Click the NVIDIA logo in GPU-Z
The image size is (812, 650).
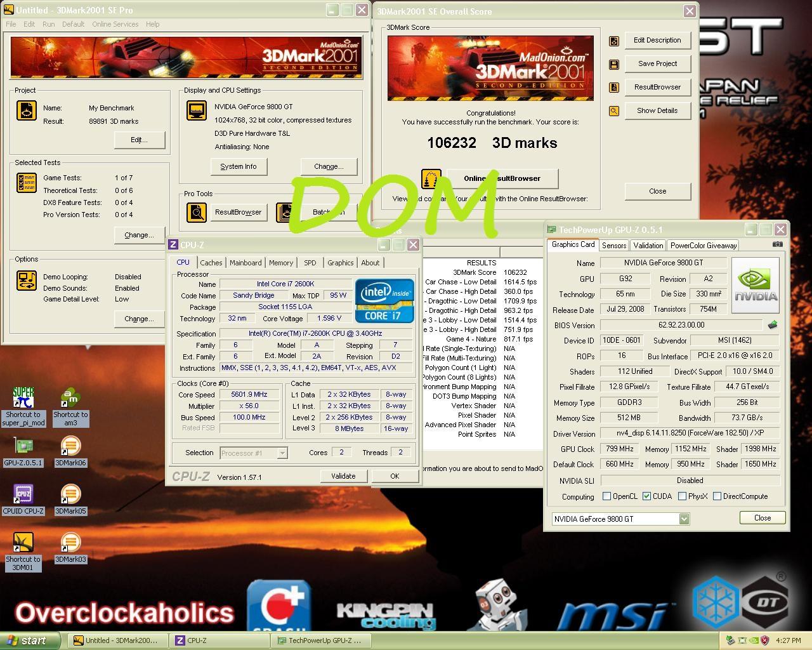pyautogui.click(x=756, y=286)
